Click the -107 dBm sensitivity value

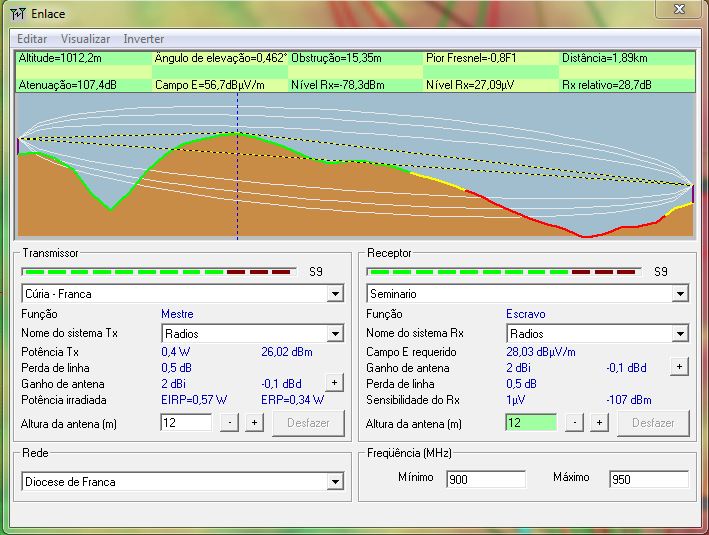pos(629,400)
